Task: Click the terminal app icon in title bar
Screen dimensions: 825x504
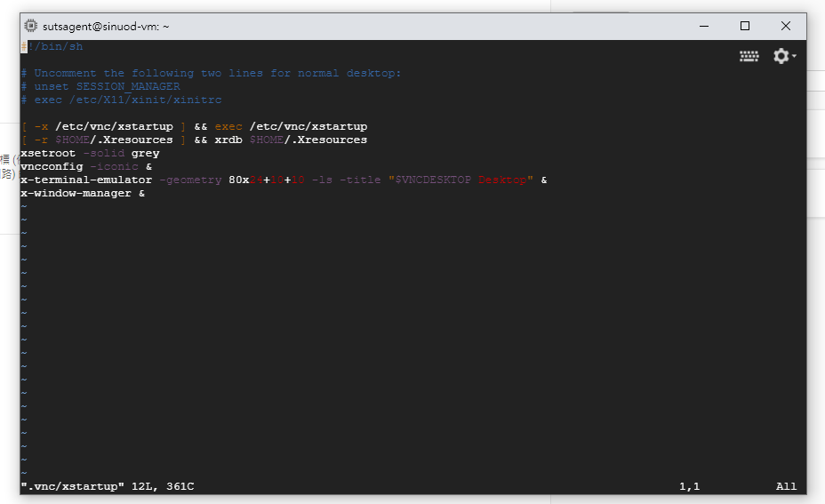Action: (31, 26)
